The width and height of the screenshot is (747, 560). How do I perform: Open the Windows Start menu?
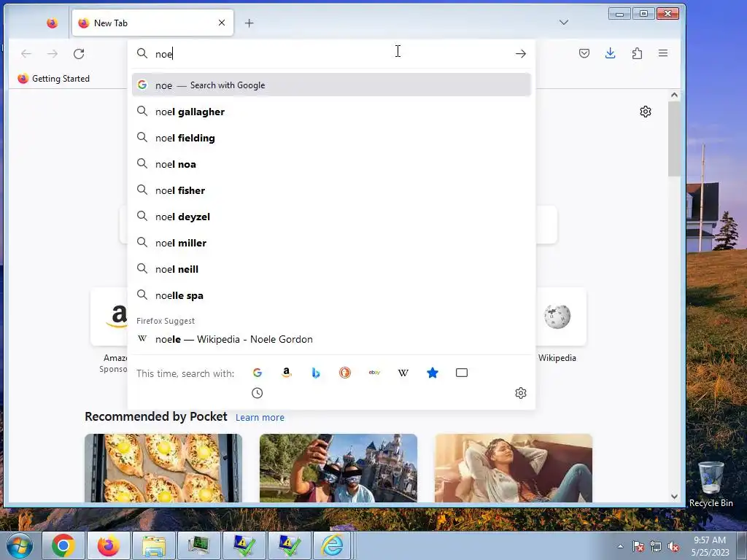pyautogui.click(x=19, y=545)
